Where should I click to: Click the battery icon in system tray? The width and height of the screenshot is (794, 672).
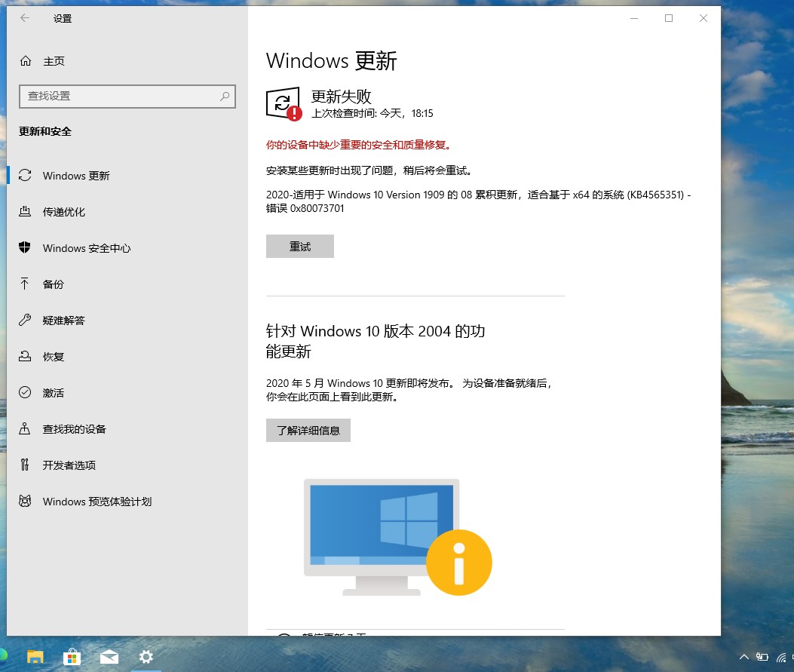pos(762,658)
